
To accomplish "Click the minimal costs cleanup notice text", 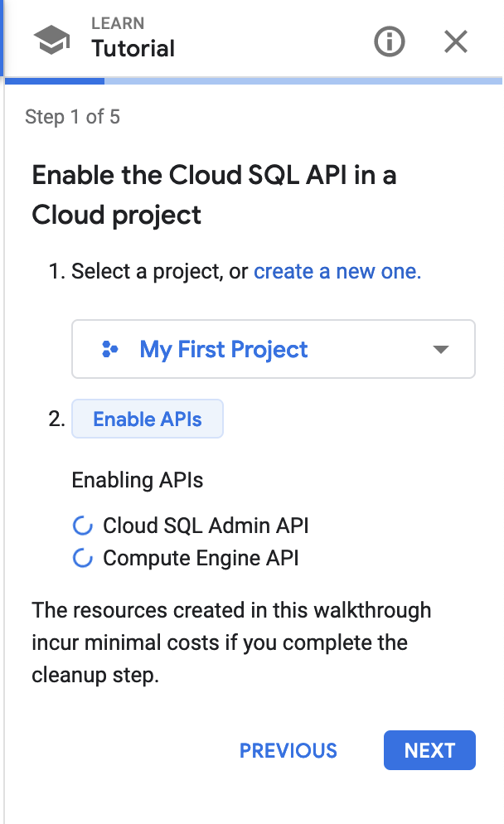I will tap(231, 643).
